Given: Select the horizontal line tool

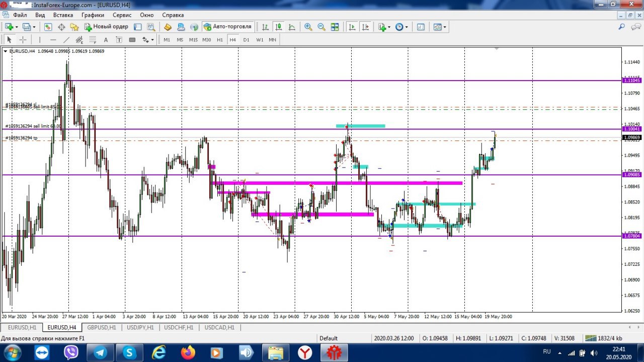Looking at the screenshot, I should (x=53, y=40).
